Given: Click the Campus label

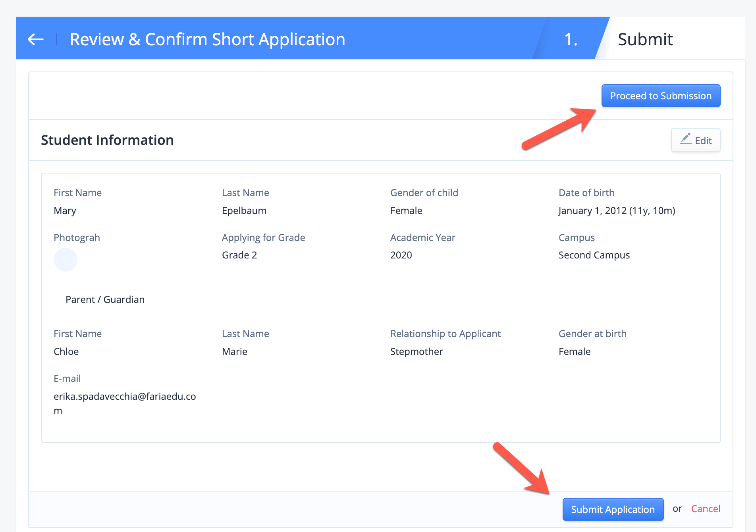Looking at the screenshot, I should (577, 237).
